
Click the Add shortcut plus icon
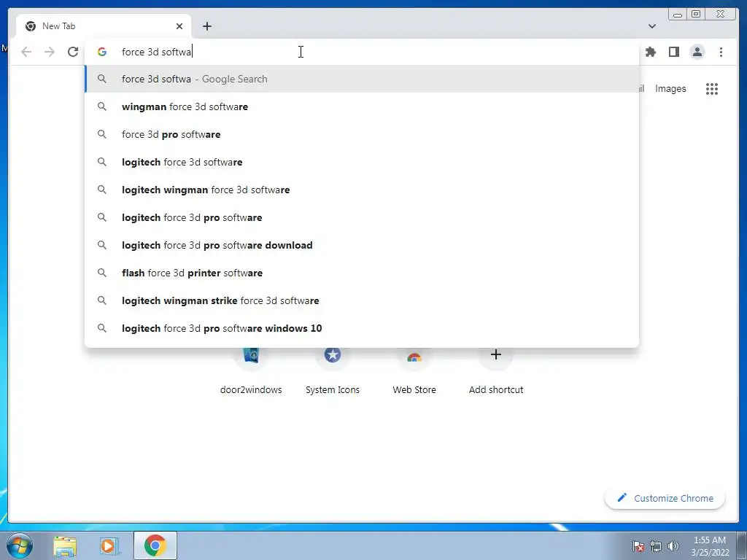pos(495,354)
